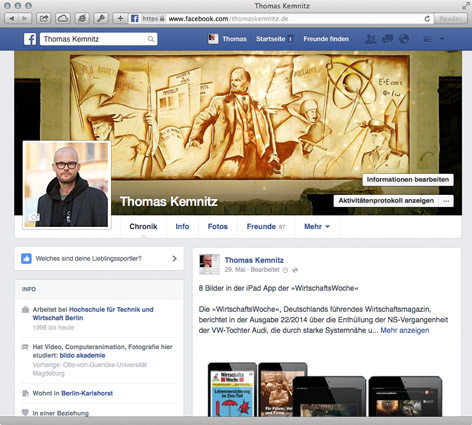Screen dimensions: 472x425
Task: Click the key password icon in toolbar
Action: (101, 19)
